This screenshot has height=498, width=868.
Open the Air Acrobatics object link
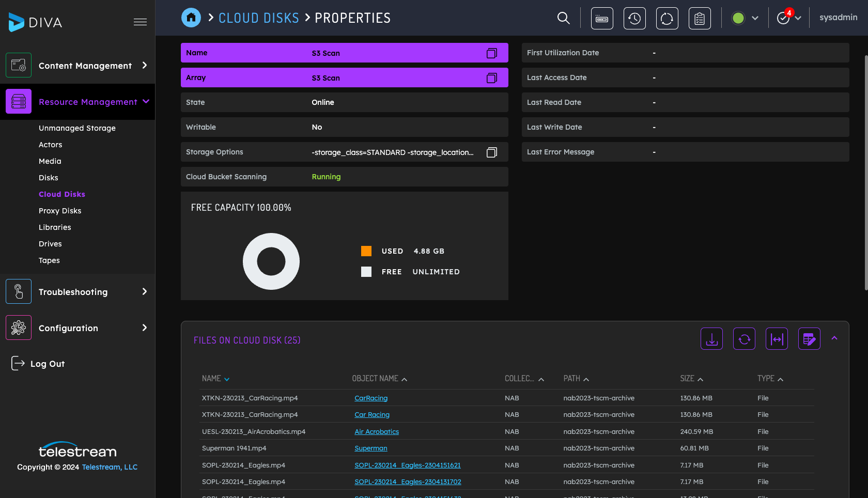377,432
